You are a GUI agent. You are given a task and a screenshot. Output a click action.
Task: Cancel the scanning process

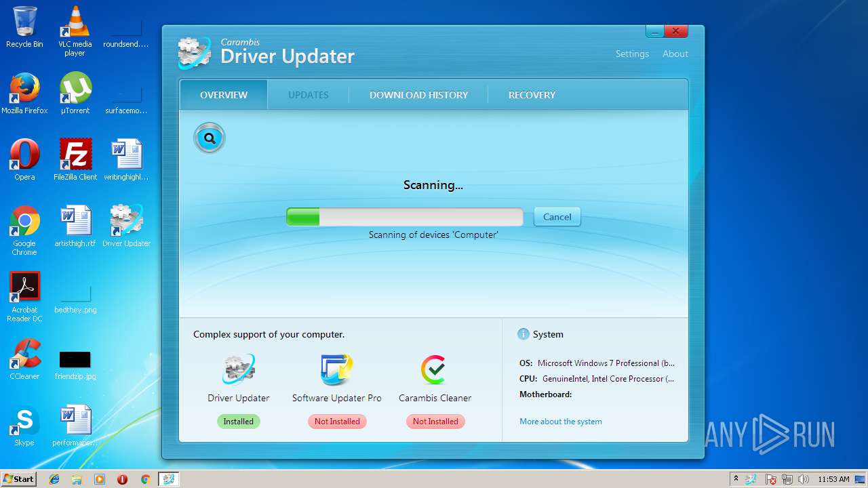[x=557, y=217]
